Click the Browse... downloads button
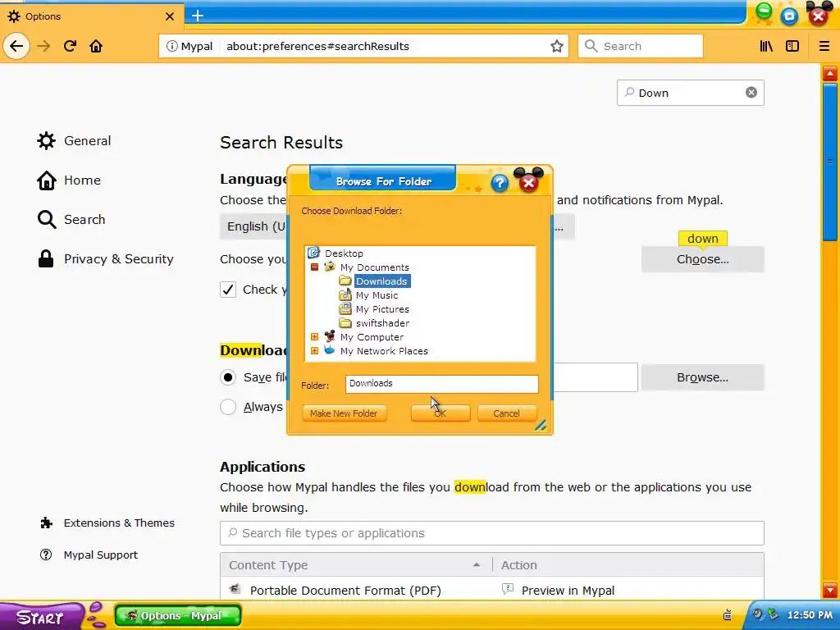Image resolution: width=840 pixels, height=630 pixels. [702, 377]
